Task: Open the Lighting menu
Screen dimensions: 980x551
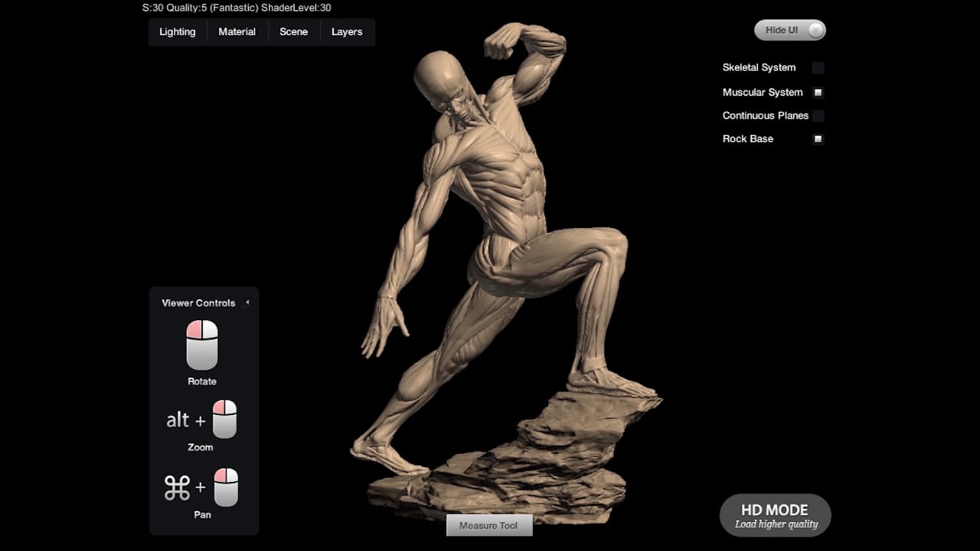Action: (178, 32)
